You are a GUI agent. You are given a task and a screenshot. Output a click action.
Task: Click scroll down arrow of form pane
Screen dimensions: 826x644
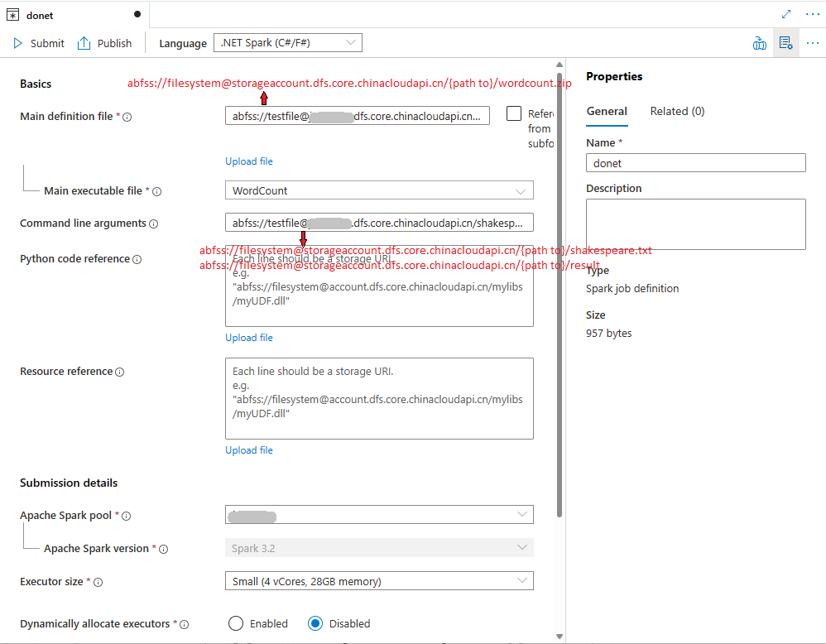[x=559, y=637]
